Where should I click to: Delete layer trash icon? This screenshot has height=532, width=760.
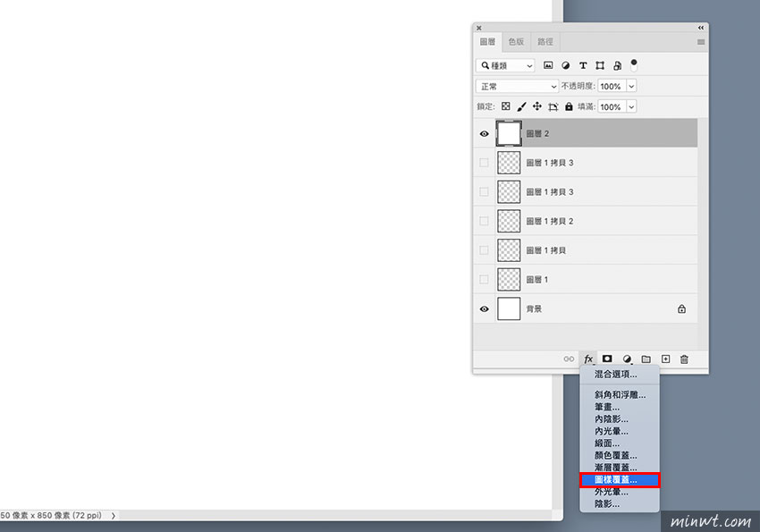coord(684,359)
